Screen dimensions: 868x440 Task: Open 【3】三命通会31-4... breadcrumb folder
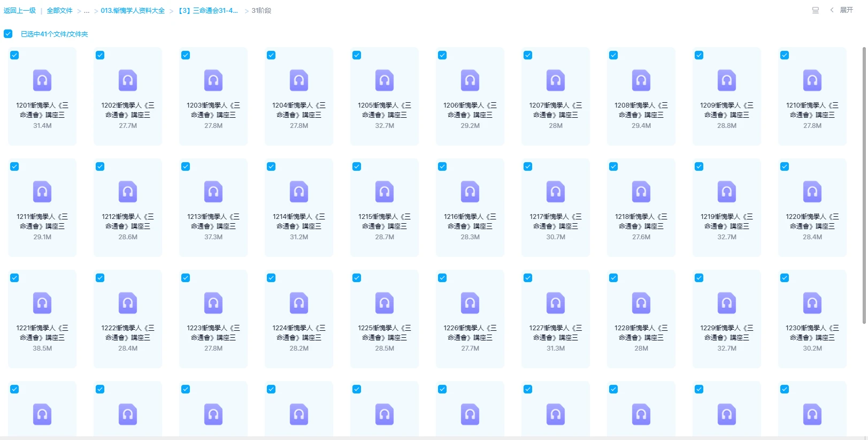(208, 11)
